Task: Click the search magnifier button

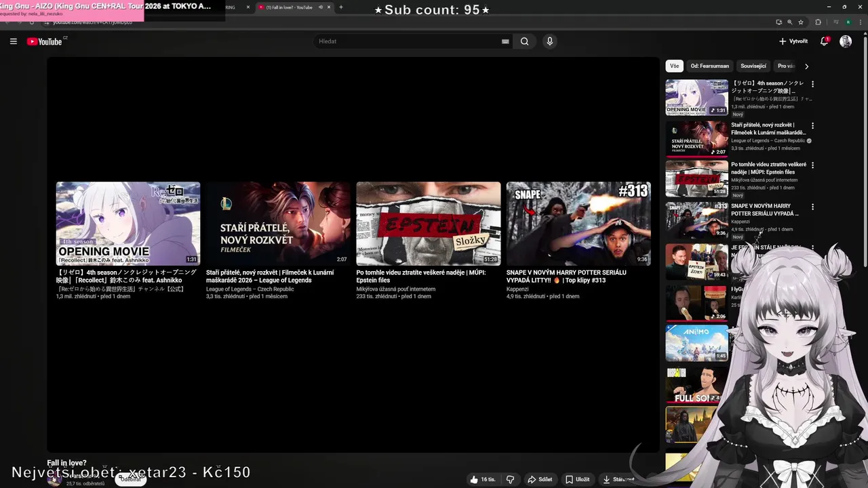Action: 524,41
